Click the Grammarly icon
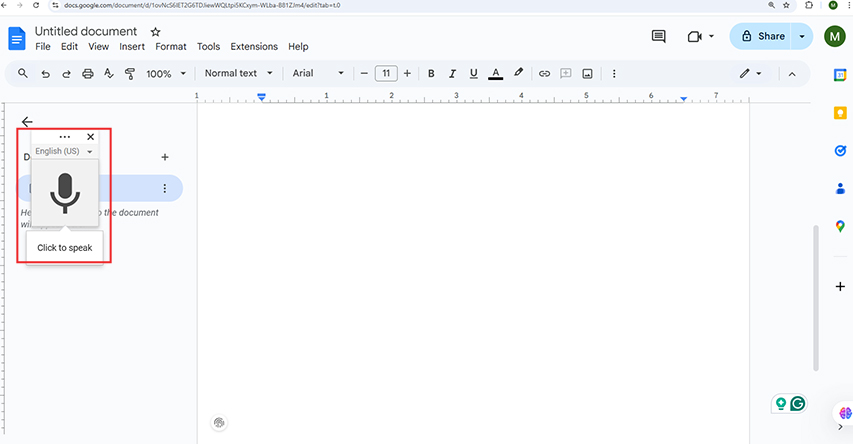Image resolution: width=853 pixels, height=444 pixels. tap(798, 403)
